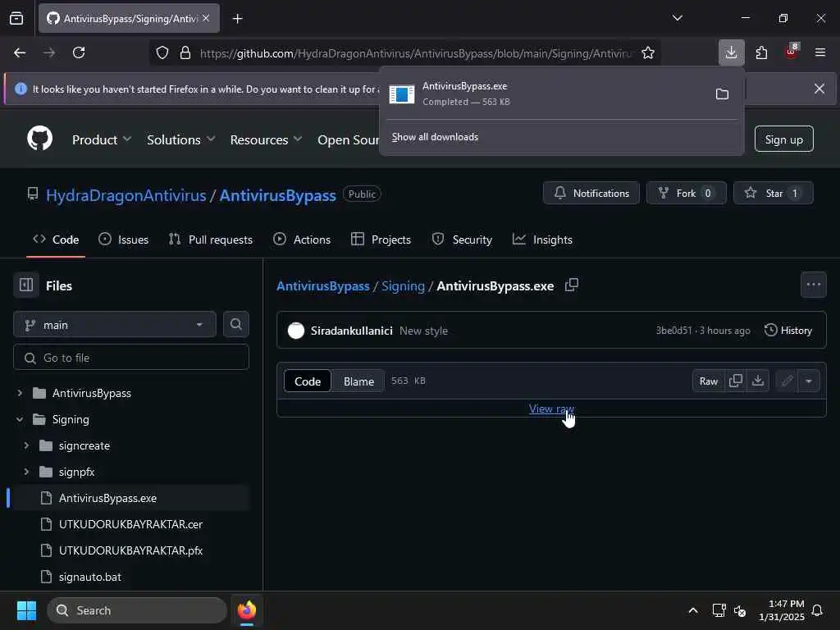
Task: Click the tracking protection shield icon
Action: 162,52
